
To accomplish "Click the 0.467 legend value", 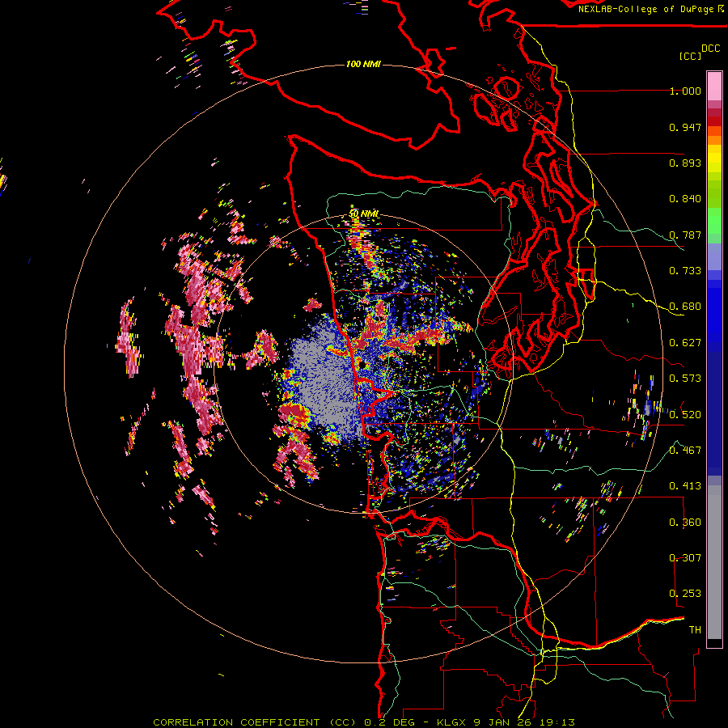I will click(x=685, y=451).
